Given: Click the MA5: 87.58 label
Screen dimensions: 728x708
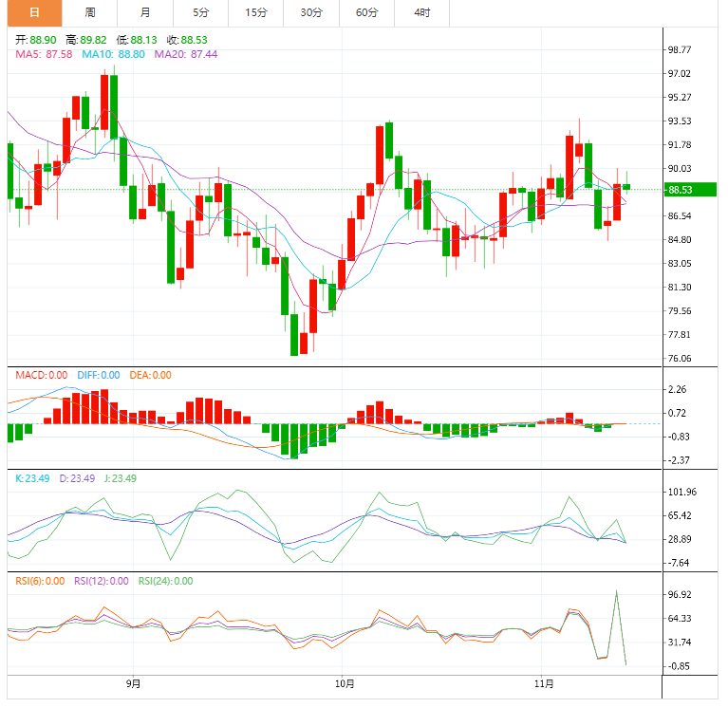Looking at the screenshot, I should click(44, 54).
